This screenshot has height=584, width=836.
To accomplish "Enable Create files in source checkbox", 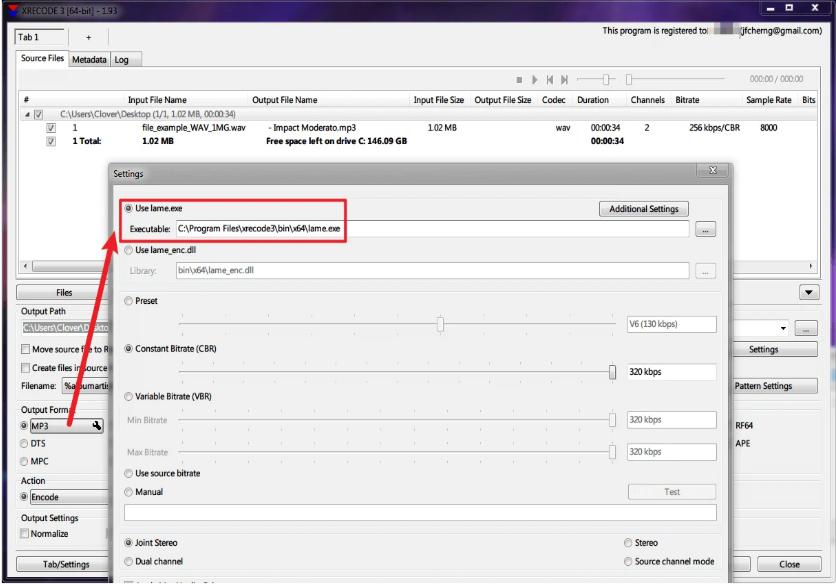I will pos(25,368).
